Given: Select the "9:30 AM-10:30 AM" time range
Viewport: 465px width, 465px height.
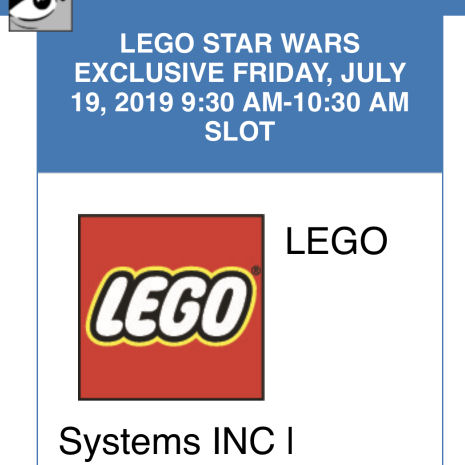Looking at the screenshot, I should pos(295,102).
